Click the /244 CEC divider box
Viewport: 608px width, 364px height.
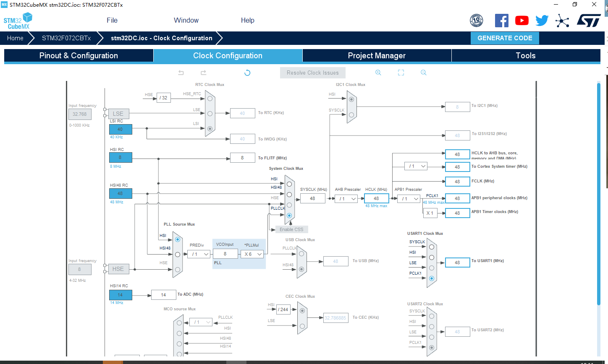point(283,309)
